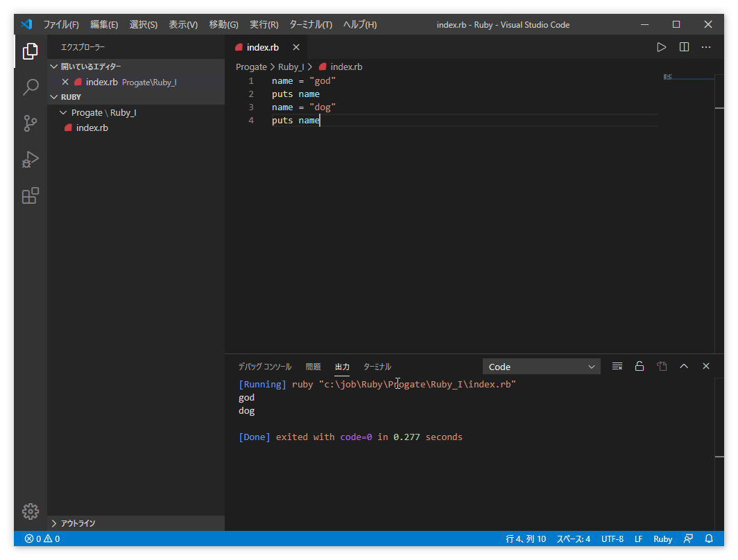Open the Source Control view
738x560 pixels.
pos(30,123)
